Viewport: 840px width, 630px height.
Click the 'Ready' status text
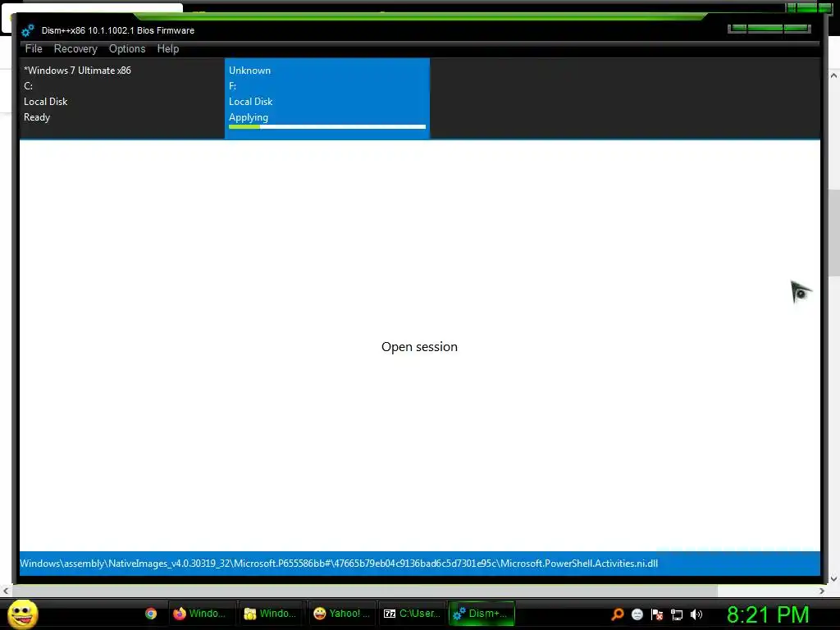(x=37, y=117)
